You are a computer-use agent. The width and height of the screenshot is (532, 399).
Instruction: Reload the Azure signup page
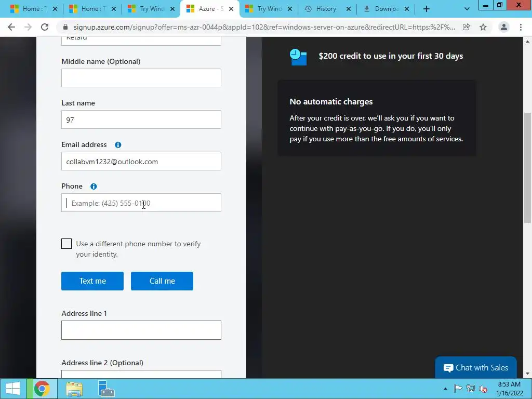click(x=45, y=27)
